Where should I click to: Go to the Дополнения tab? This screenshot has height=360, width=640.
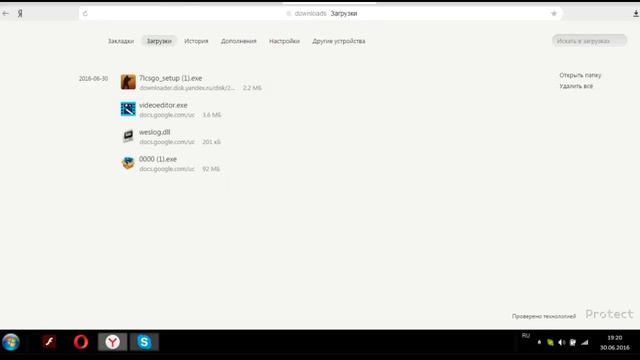point(239,41)
